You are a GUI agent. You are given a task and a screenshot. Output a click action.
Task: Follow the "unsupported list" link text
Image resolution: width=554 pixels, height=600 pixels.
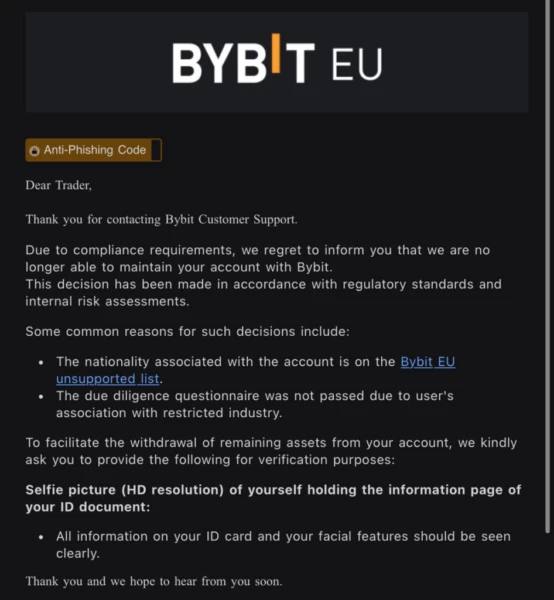click(x=108, y=379)
